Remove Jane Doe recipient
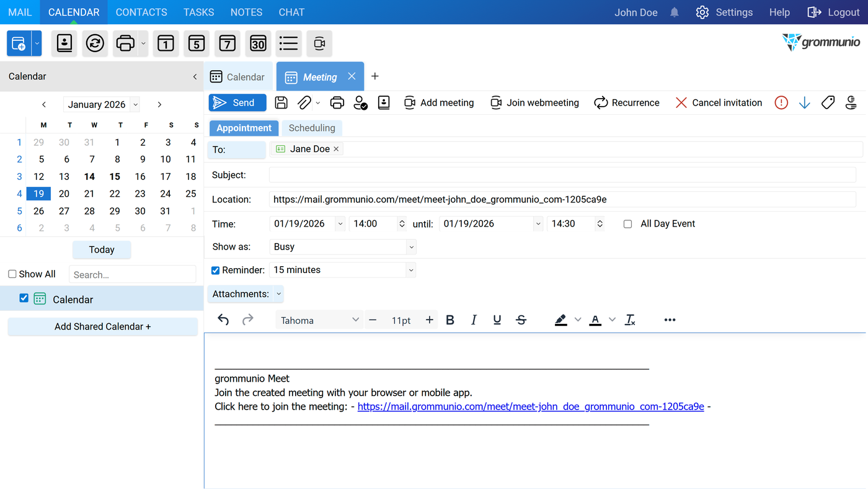Image resolution: width=868 pixels, height=489 pixels. pyautogui.click(x=336, y=149)
